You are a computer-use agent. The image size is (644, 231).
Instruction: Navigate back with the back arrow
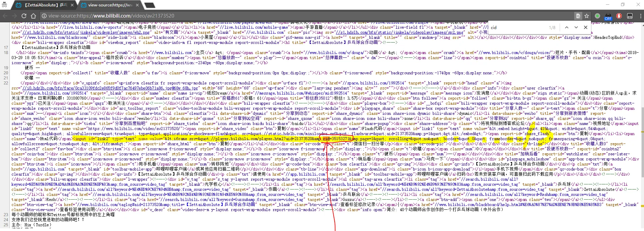5,16
